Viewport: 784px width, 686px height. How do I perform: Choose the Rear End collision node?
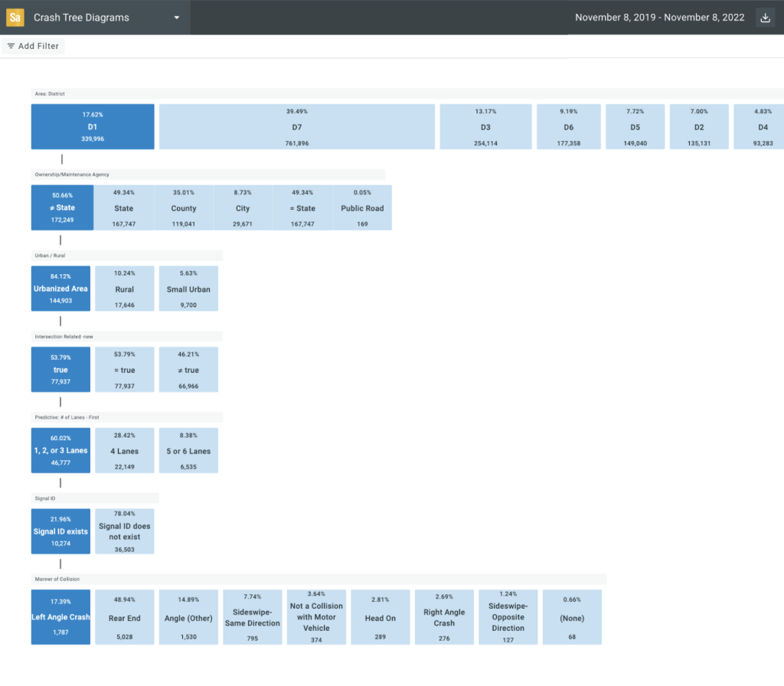point(124,617)
